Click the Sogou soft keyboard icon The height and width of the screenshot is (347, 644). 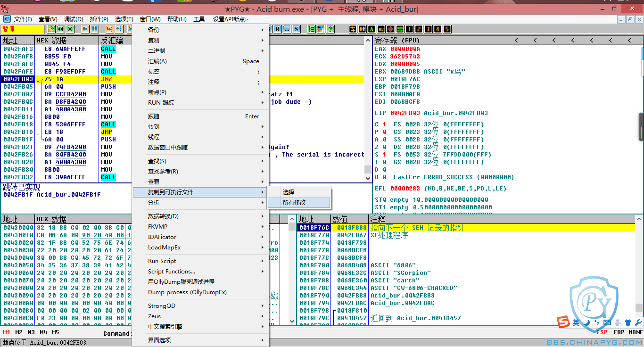[607, 322]
